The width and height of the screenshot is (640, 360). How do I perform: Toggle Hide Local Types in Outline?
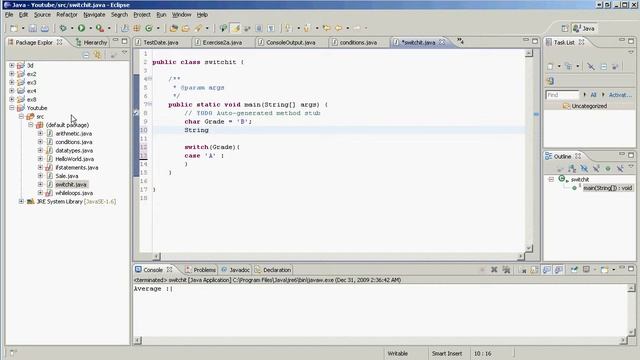[620, 168]
